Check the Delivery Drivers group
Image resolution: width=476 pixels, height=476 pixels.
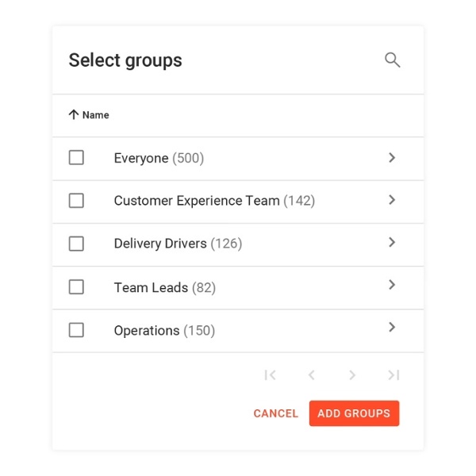coord(76,244)
